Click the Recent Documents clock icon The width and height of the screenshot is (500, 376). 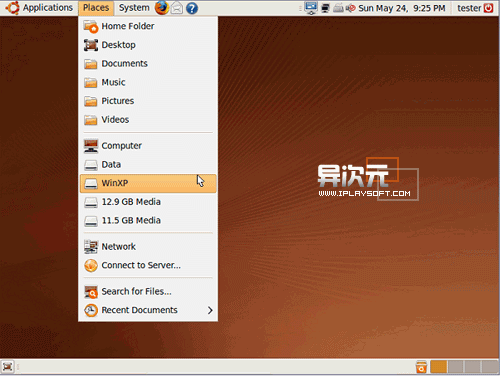91,310
